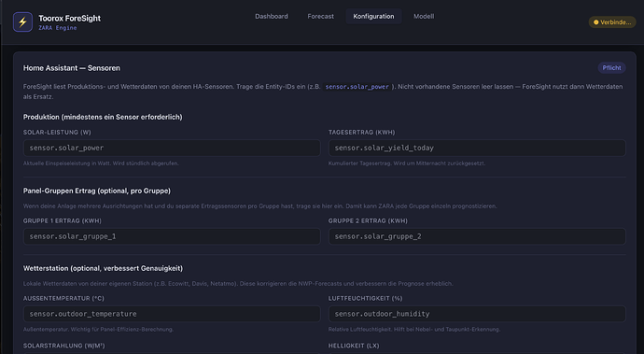The image size is (644, 354).
Task: Click the Panel-Gruppen Ertrag section heading
Action: (x=96, y=191)
